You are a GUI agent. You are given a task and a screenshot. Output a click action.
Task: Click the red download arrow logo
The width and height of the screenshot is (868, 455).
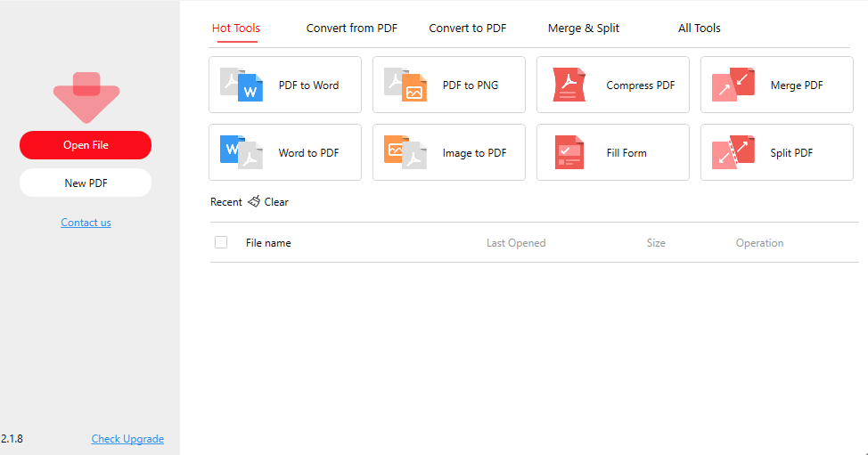coord(86,96)
